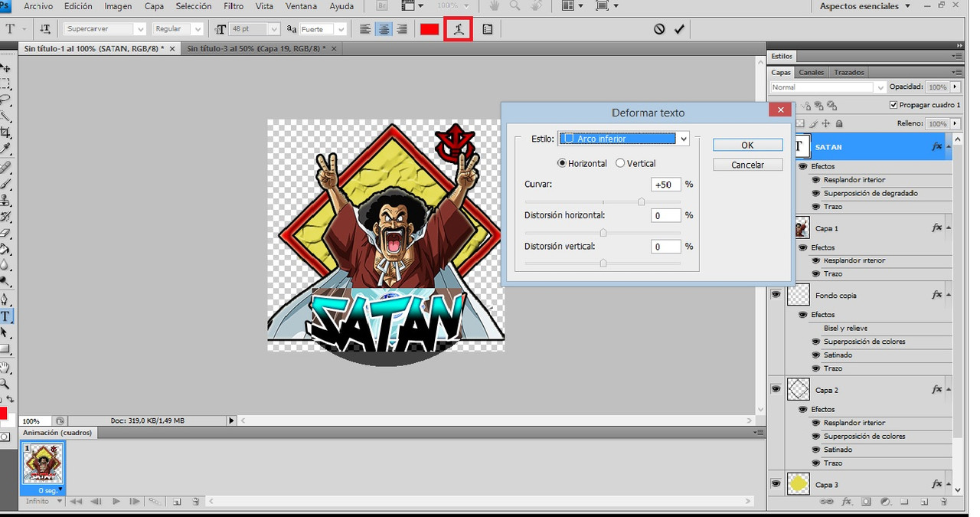Hide Fondo copia Satinado effect

pyautogui.click(x=815, y=355)
